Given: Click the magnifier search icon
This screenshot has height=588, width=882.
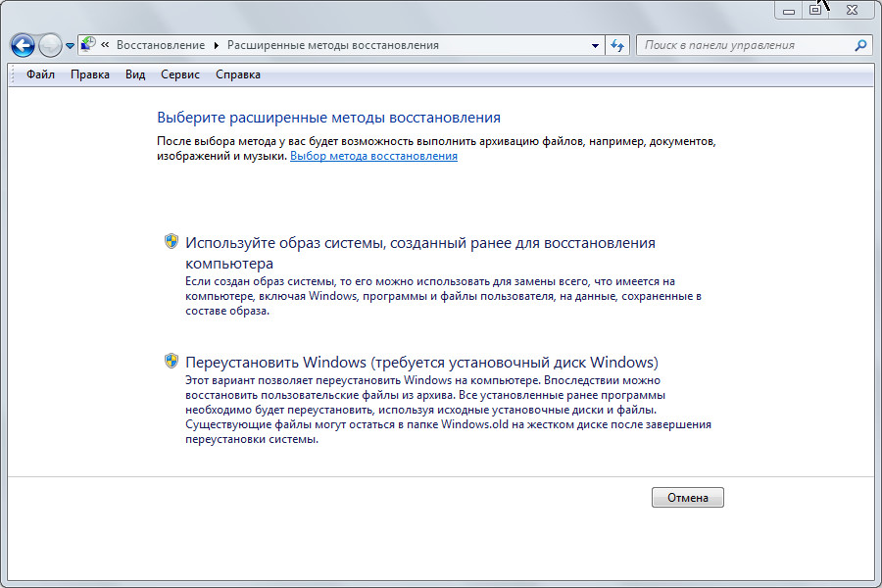Looking at the screenshot, I should (x=860, y=46).
